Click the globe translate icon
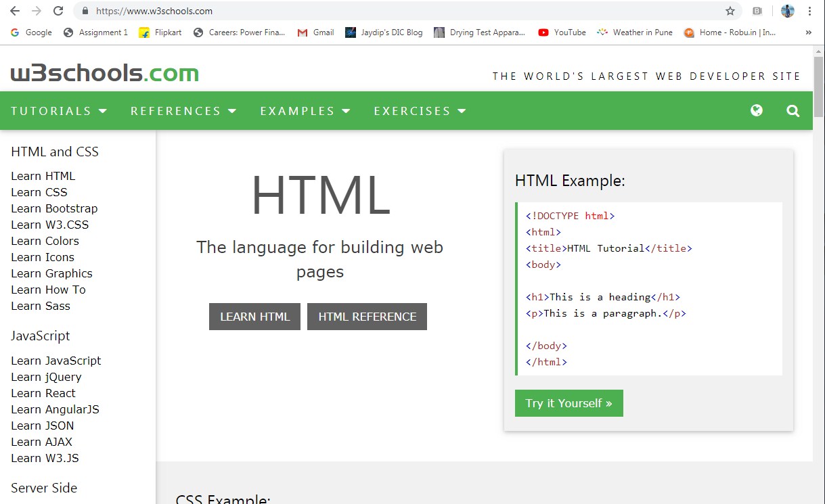 [757, 110]
